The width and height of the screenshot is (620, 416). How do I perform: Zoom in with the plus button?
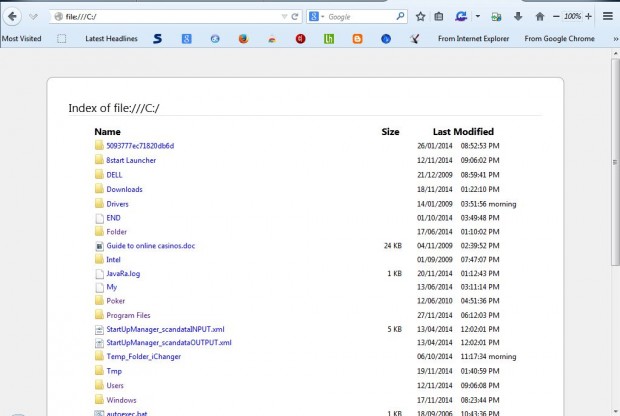coord(588,17)
